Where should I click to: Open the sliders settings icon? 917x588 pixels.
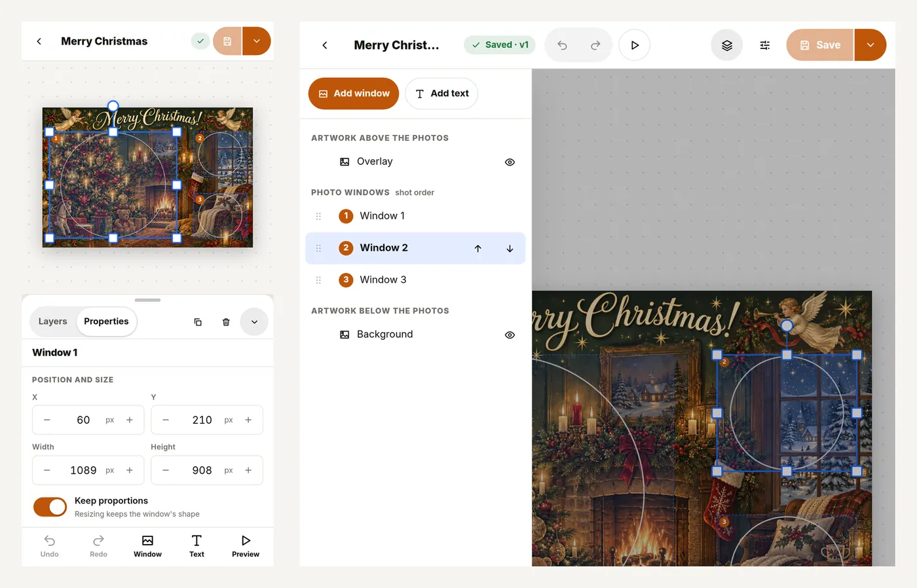click(764, 45)
